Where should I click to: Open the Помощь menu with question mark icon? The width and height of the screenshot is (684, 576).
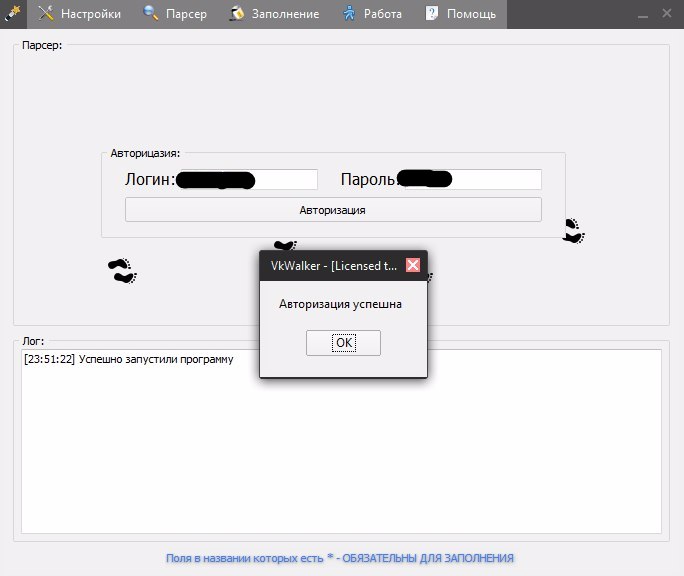click(x=460, y=14)
